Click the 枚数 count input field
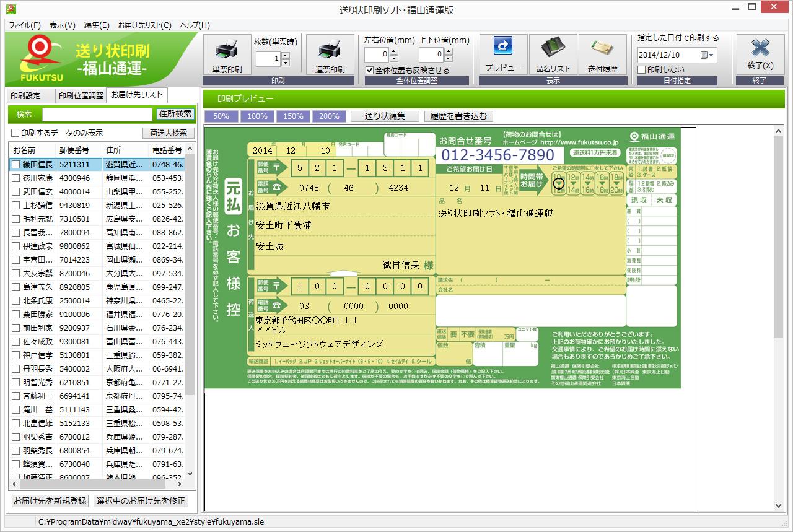The image size is (793, 532). (268, 59)
